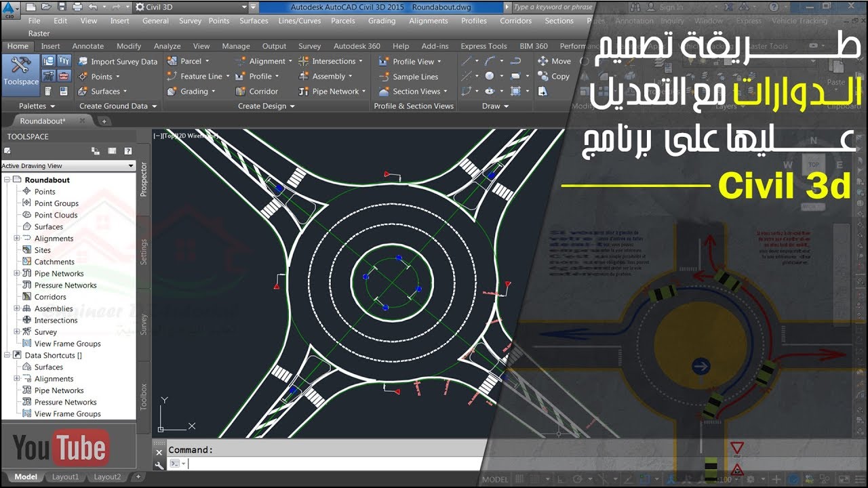Open the Settings tab of Toolspace

144,251
